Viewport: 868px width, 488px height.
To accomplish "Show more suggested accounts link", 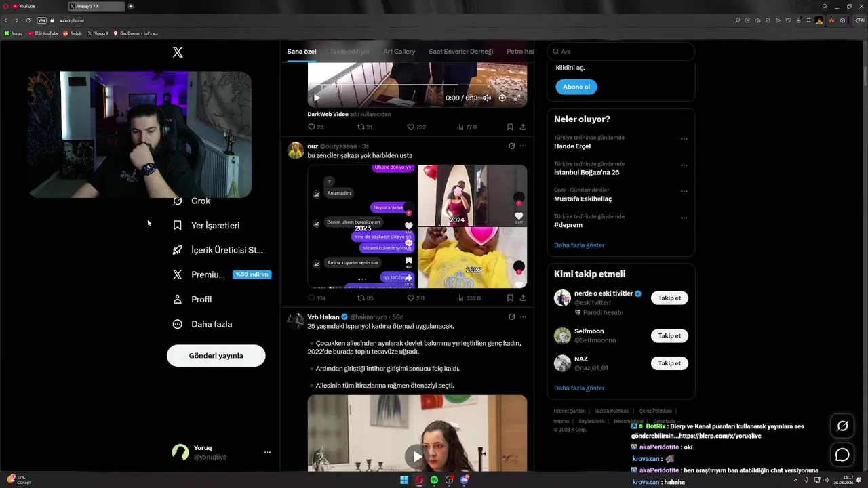I will [579, 388].
